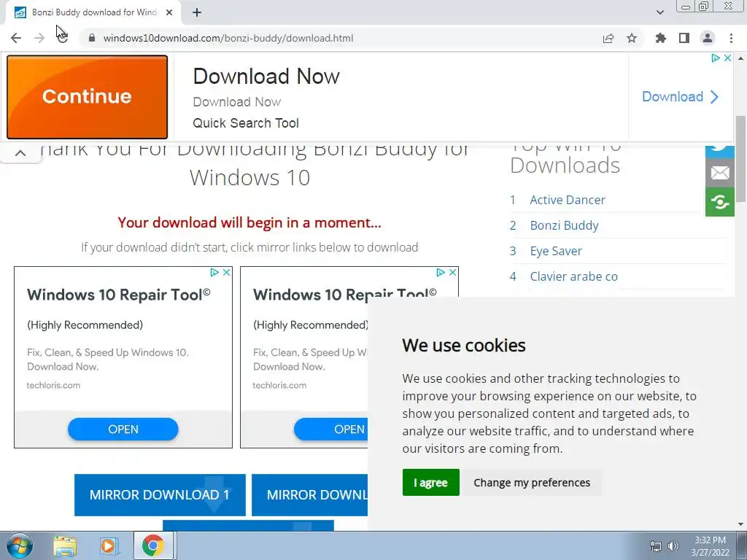Click OPEN on the left Repair Tool ad
747x560 pixels.
pos(123,429)
